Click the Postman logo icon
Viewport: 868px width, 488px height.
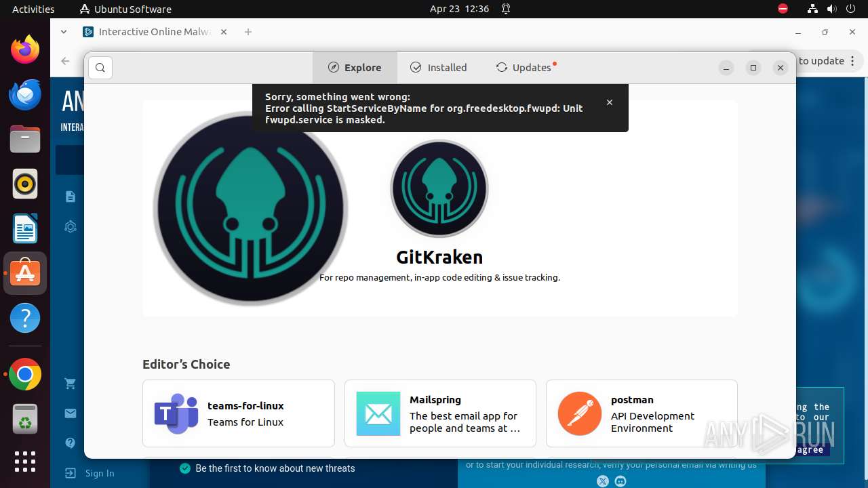click(580, 413)
